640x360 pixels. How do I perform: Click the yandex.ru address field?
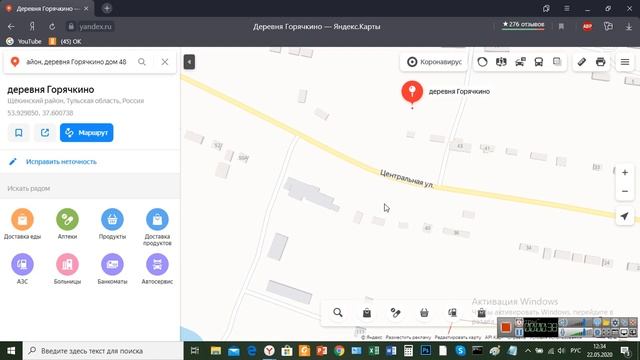point(90,27)
